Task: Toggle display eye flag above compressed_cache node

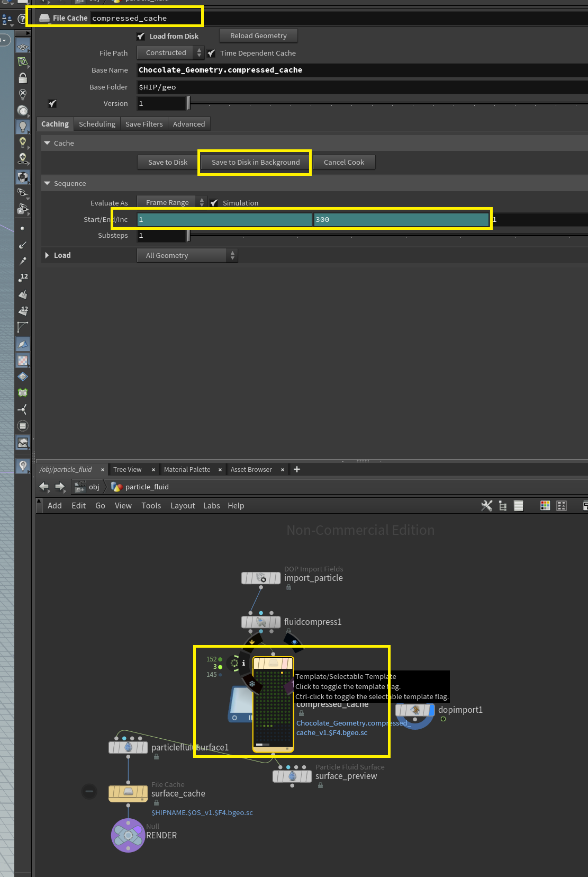Action: tap(294, 642)
